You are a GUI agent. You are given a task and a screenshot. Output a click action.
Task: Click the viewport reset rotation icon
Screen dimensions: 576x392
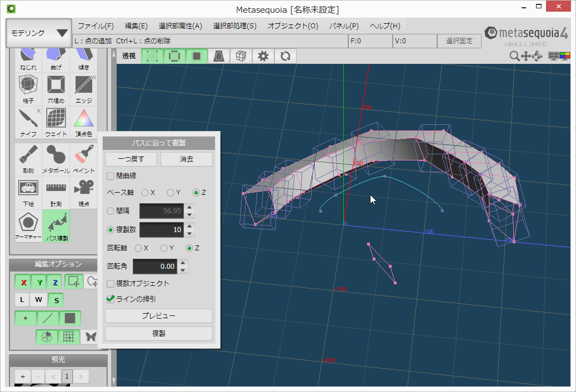coord(286,56)
